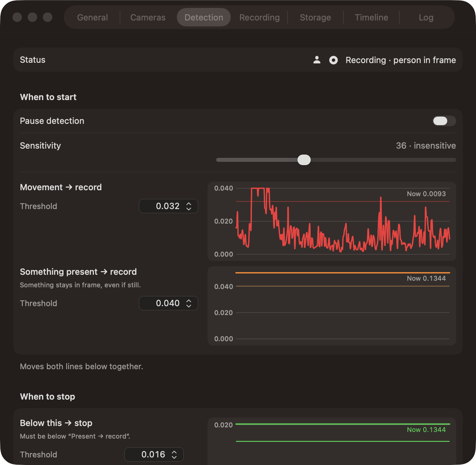This screenshot has width=476, height=465.
Task: Go to the Storage tab
Action: pyautogui.click(x=315, y=18)
